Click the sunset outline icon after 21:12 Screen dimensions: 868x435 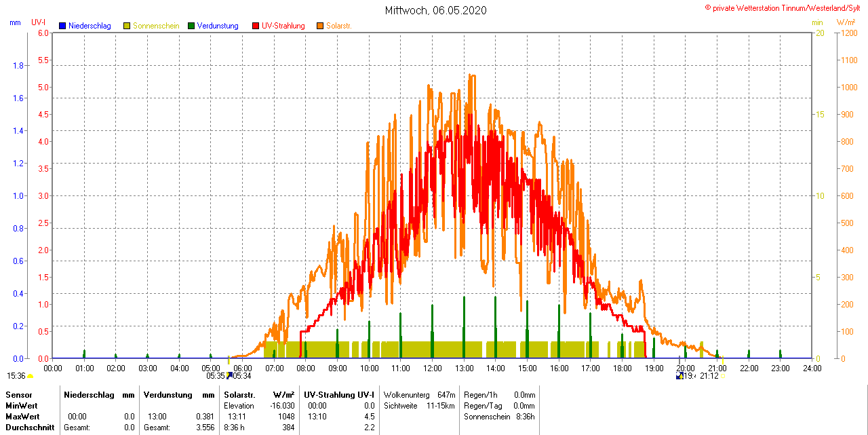click(723, 376)
